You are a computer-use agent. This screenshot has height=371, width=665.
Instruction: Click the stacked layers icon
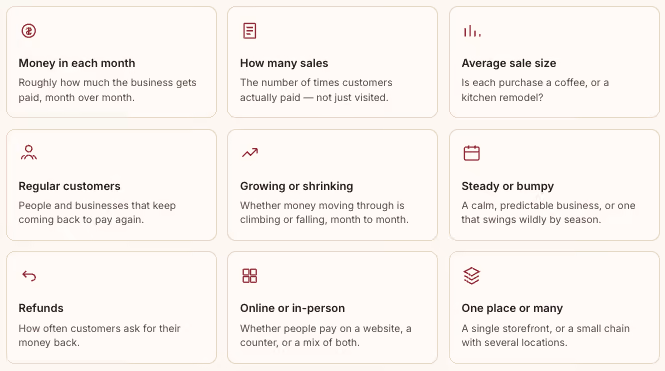472,276
